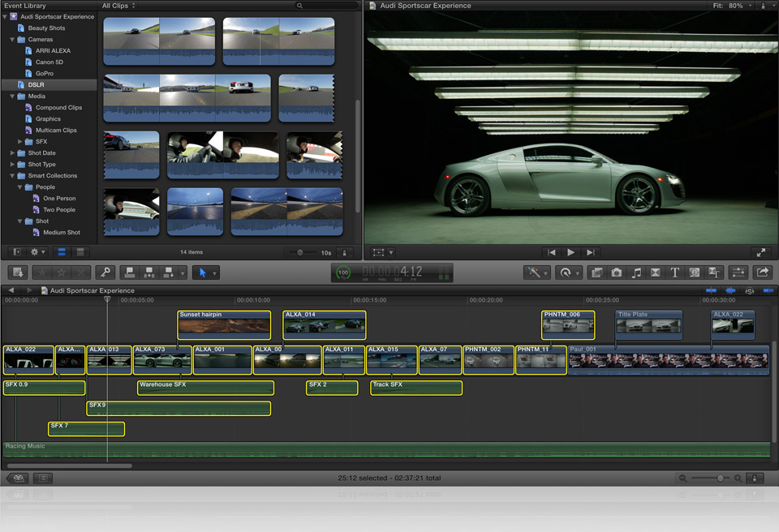Connect selected clip to primary storyline
Image resolution: width=779 pixels, height=532 pixels.
130,272
